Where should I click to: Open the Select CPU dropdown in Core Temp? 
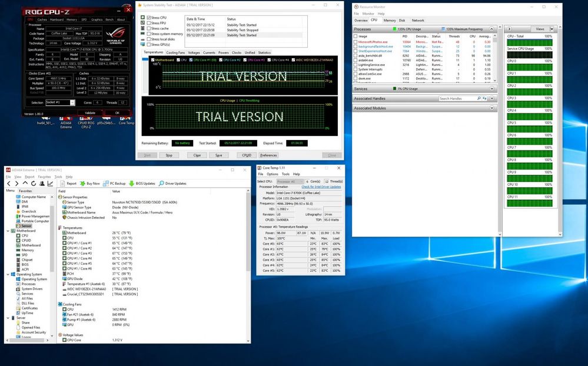(289, 181)
